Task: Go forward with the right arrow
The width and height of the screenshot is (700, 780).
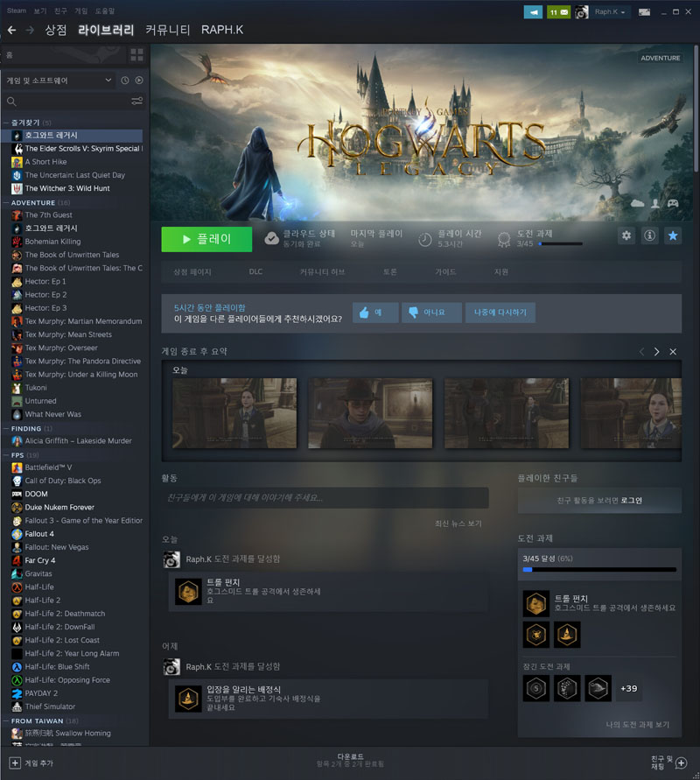Action: pos(30,30)
